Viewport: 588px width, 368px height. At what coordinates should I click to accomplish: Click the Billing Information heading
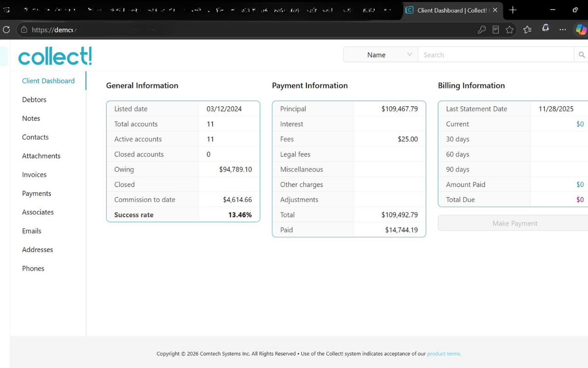click(x=471, y=86)
